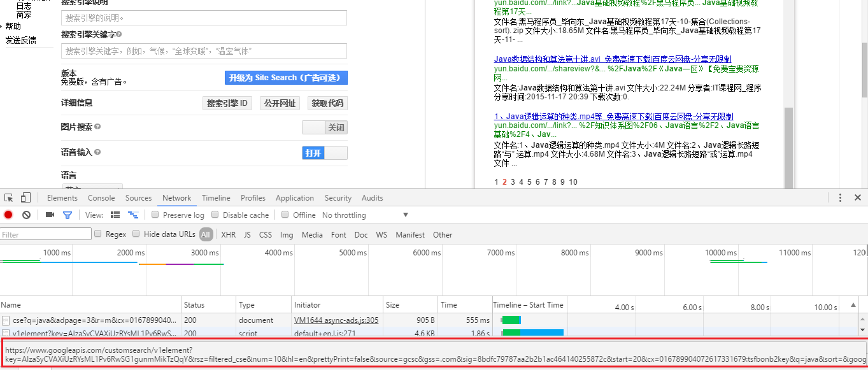
Task: Go to search results page 10
Action: 573,181
